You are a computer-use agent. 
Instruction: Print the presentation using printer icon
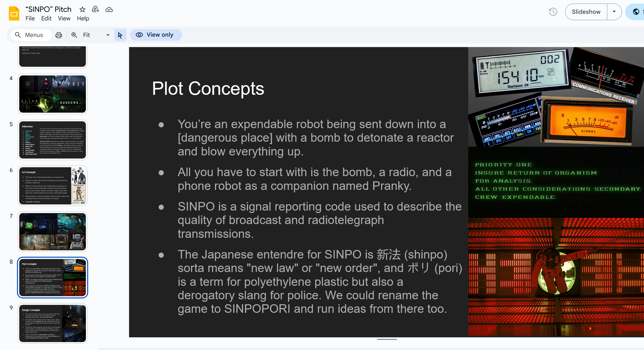tap(59, 35)
